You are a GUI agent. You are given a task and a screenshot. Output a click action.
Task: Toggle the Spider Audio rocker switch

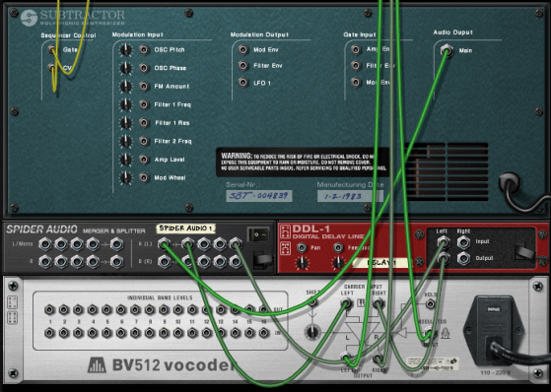point(258,234)
